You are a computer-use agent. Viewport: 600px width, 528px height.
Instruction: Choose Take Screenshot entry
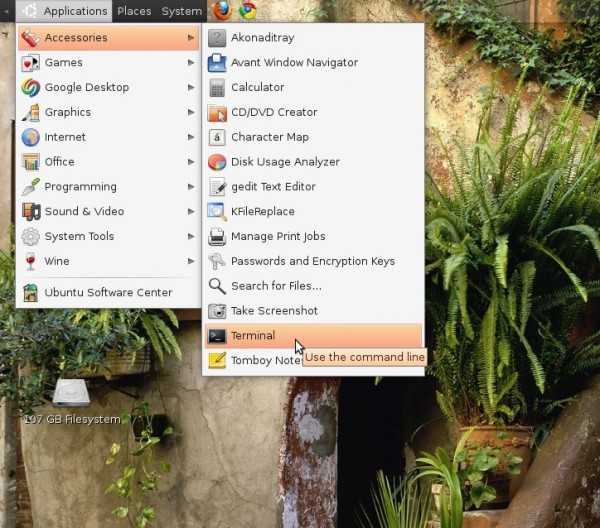(x=313, y=311)
